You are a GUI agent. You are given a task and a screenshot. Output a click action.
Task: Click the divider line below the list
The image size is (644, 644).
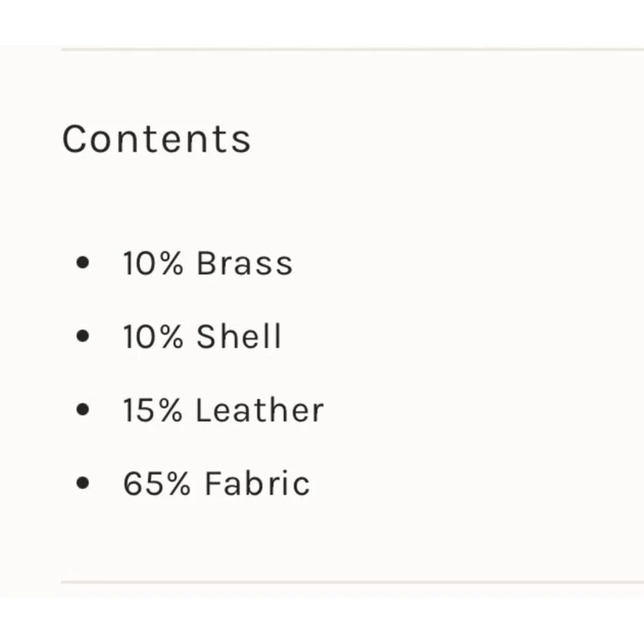click(352, 582)
